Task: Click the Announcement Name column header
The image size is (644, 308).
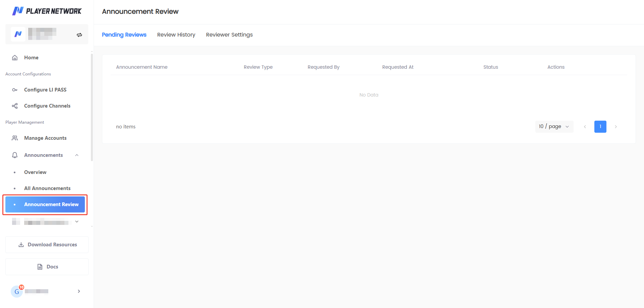Action: pos(142,67)
